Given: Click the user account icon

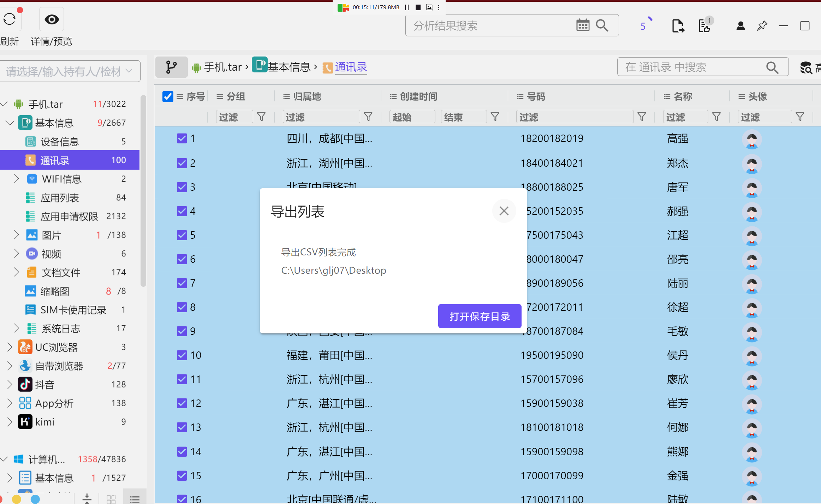Looking at the screenshot, I should coord(740,26).
